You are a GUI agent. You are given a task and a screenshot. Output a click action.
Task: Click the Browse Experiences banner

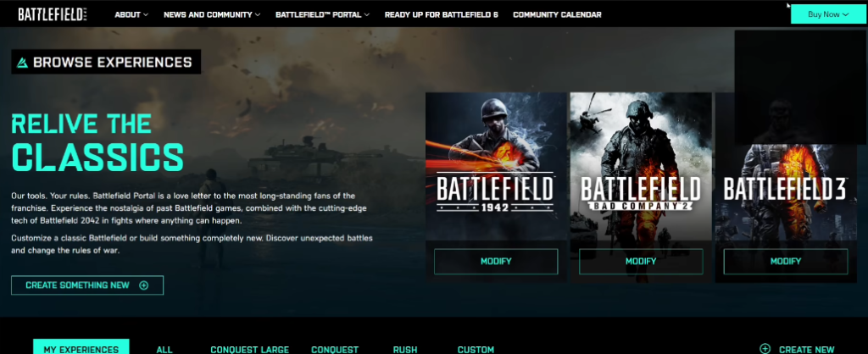coord(106,62)
